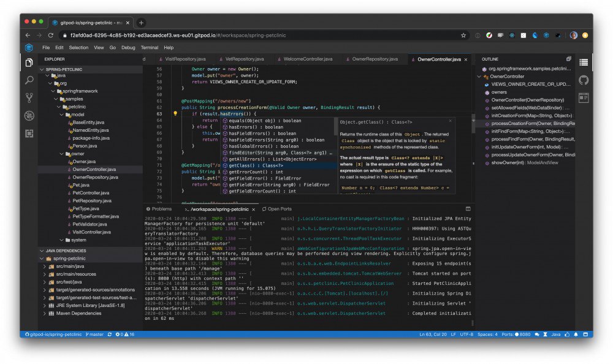Split the terminal panel with layout icon
The width and height of the screenshot is (613, 364).
point(468,209)
